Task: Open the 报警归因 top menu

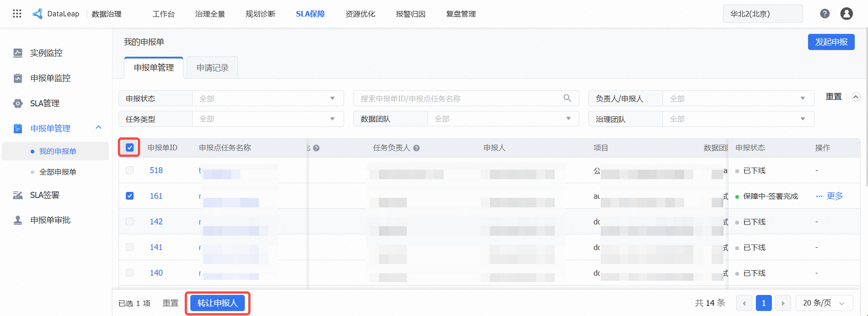Action: coord(410,14)
